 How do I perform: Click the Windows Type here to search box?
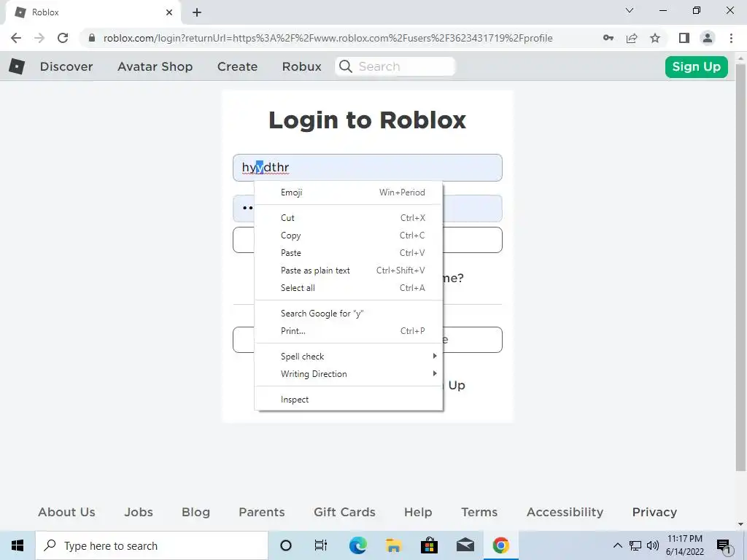(x=152, y=545)
